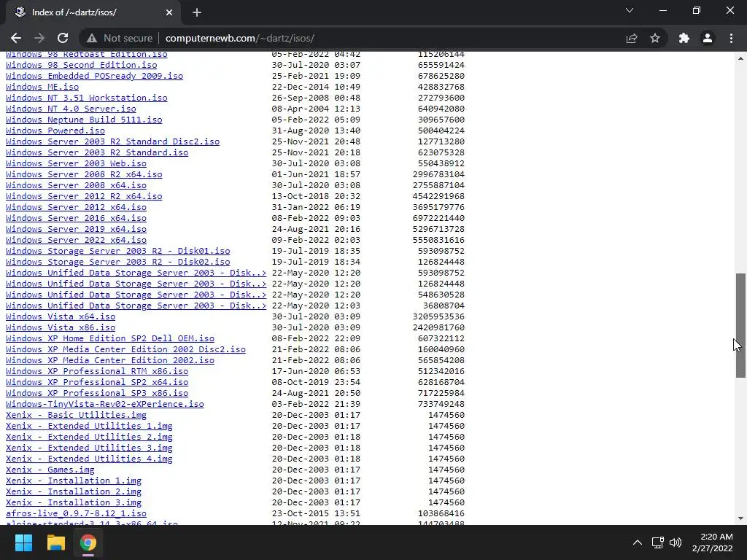Open afros-live_0.9.7-8.12_1.iso link
The width and height of the screenshot is (747, 560).
(x=76, y=514)
